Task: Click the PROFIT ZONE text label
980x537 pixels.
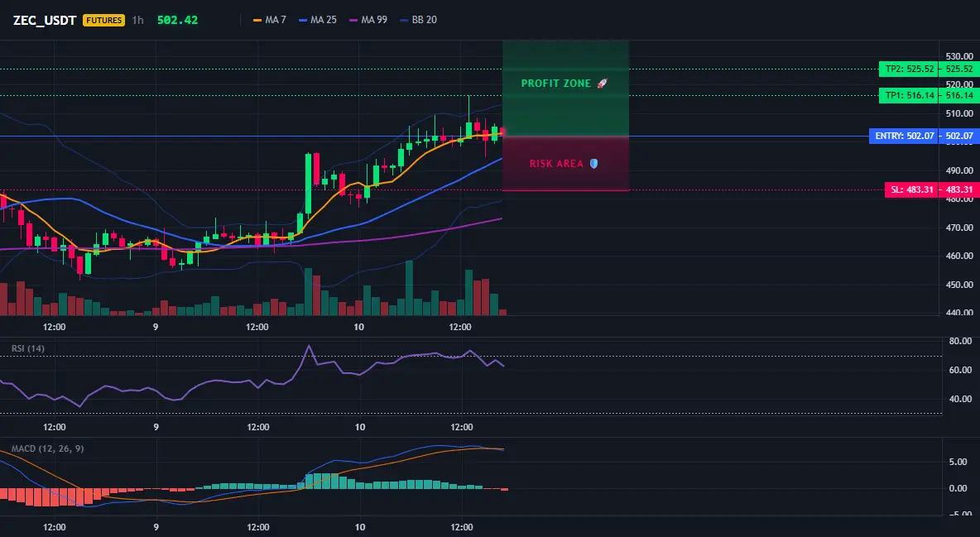Action: point(556,83)
